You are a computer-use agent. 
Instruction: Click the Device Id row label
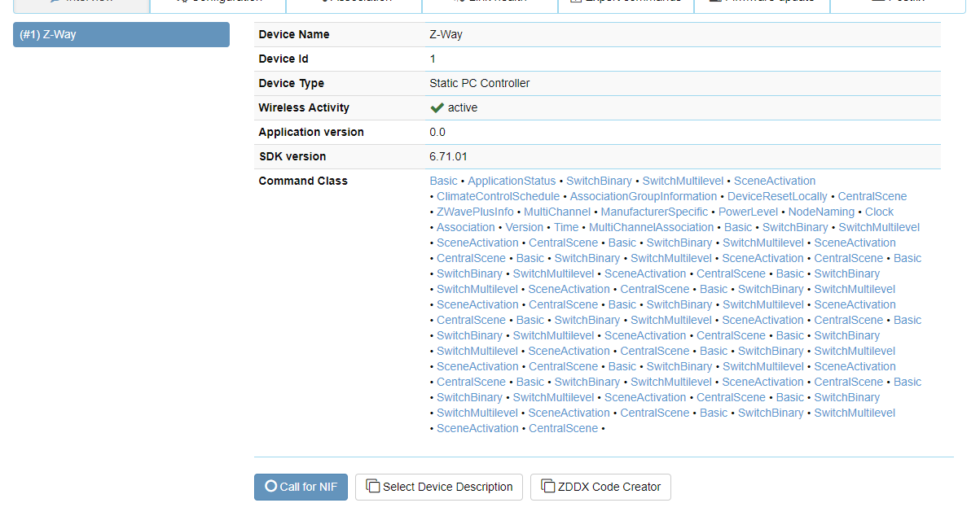(x=283, y=59)
